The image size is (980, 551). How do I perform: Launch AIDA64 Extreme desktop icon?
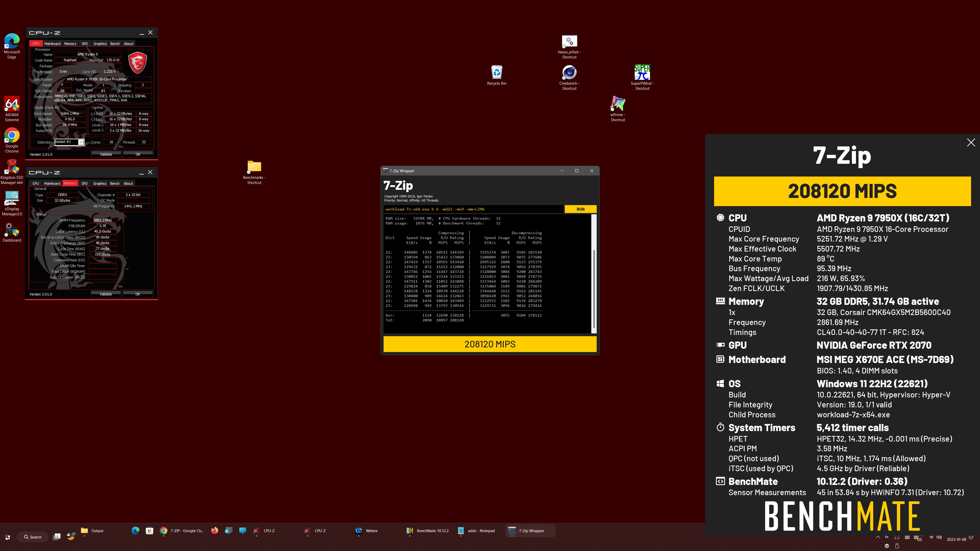click(x=12, y=109)
